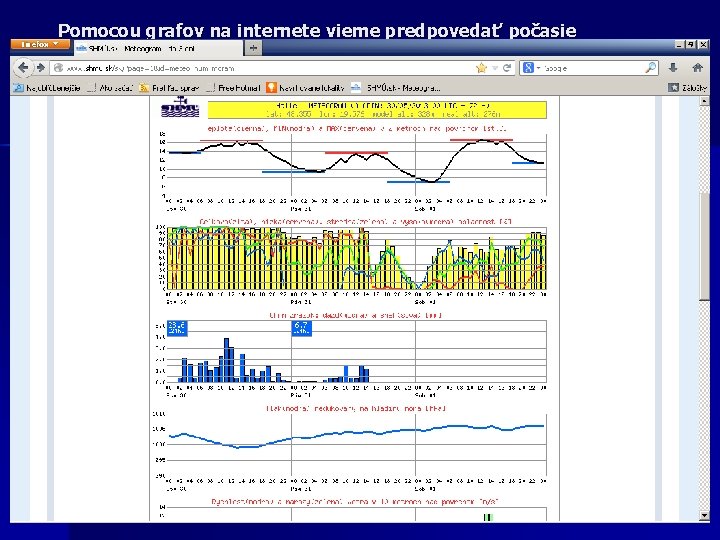
Task: Open a new tab with the plus button
Action: click(253, 48)
